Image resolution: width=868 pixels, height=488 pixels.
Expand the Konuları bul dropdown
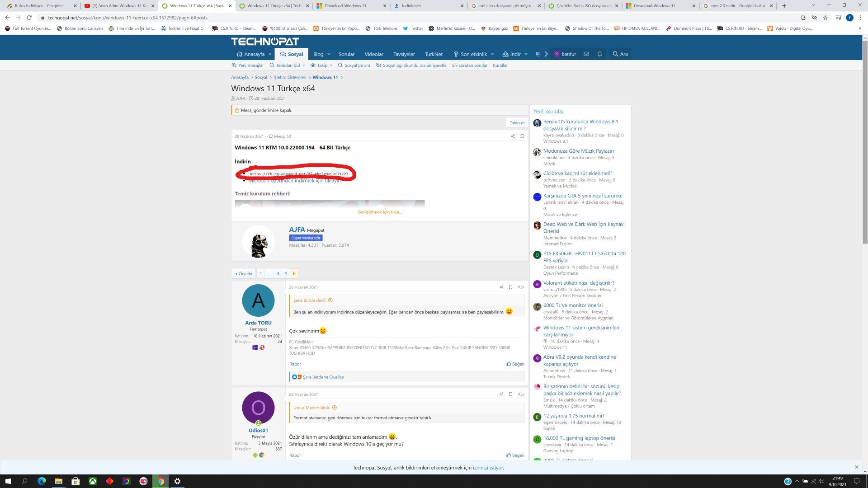click(x=303, y=66)
